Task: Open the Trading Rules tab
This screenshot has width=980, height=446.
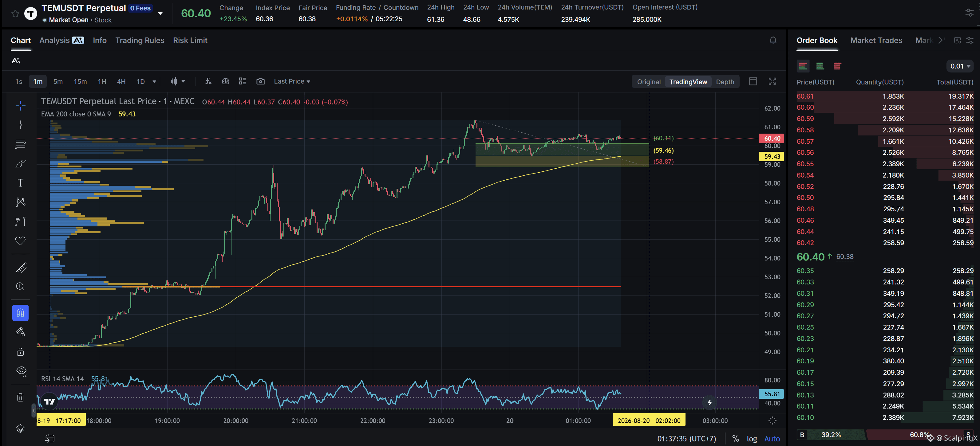Action: click(140, 40)
